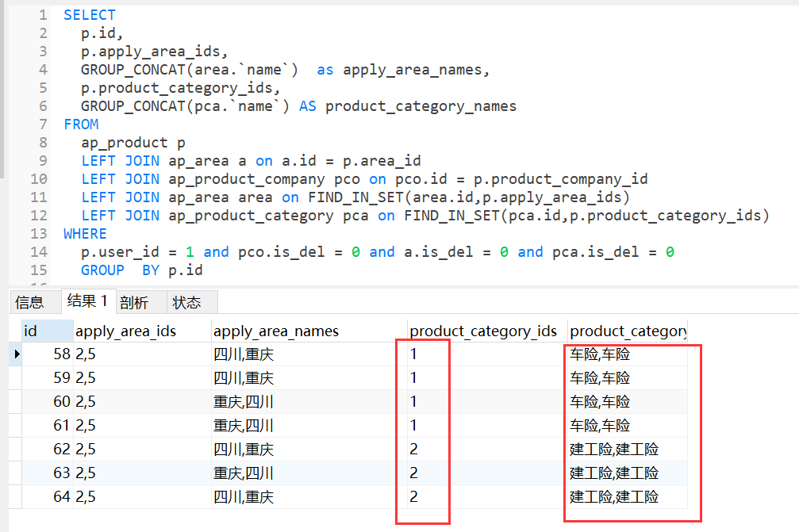Click apply_area_names cell 重庆,四川 in row 60
The image size is (799, 532).
[309, 402]
